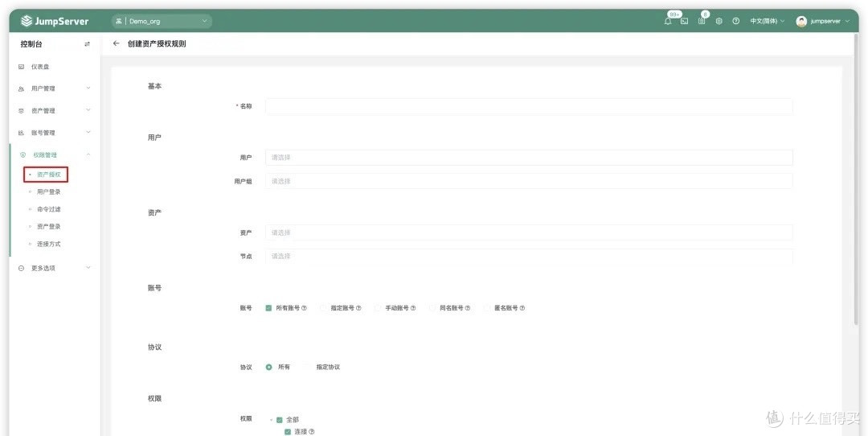Go to 资产登录 submenu item
The height and width of the screenshot is (436, 868).
click(49, 227)
